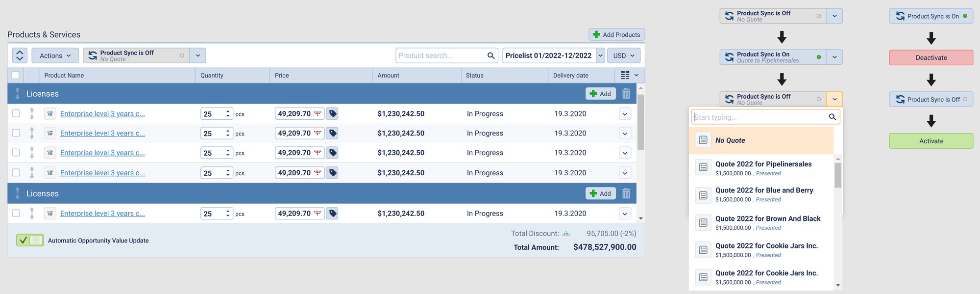The height and width of the screenshot is (294, 980).
Task: Click the Product Sync is On, Quote to Pipelinersales button
Action: pos(773,57)
